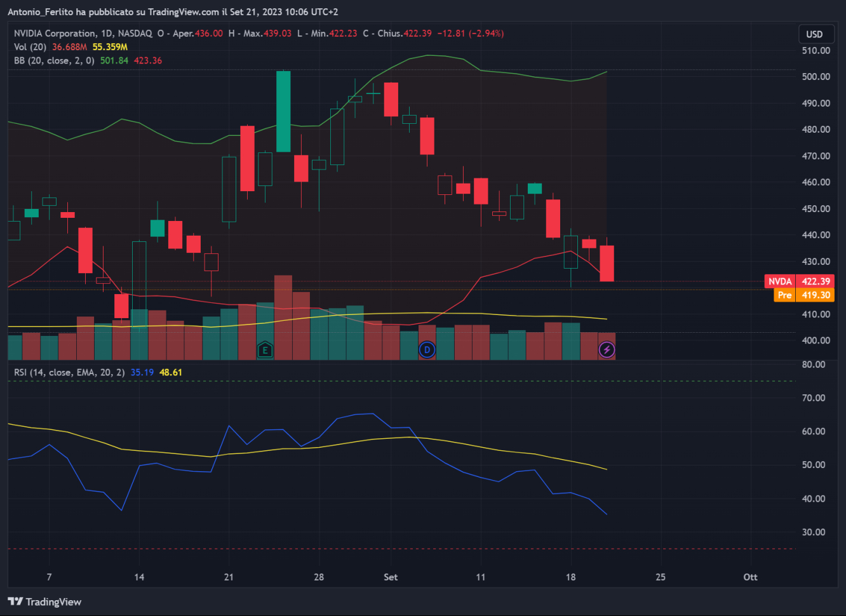This screenshot has height=616, width=846.
Task: Click Bollinger upper band value 501.84
Action: tap(114, 60)
